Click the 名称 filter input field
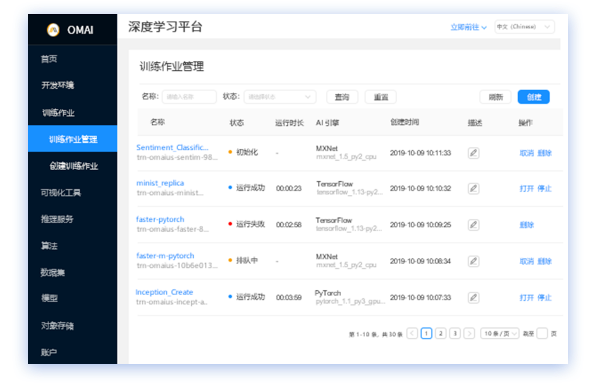Image resolution: width=595 pixels, height=385 pixels. coord(189,97)
